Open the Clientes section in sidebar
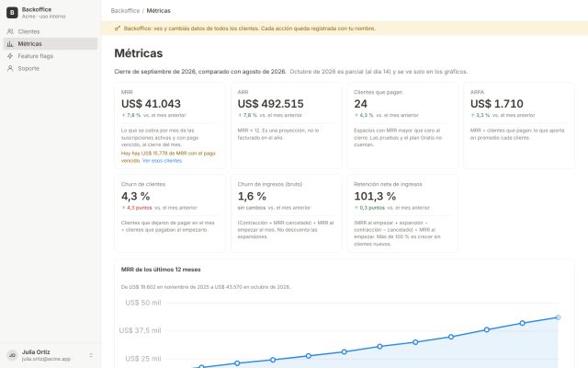588x368 pixels. point(51,31)
